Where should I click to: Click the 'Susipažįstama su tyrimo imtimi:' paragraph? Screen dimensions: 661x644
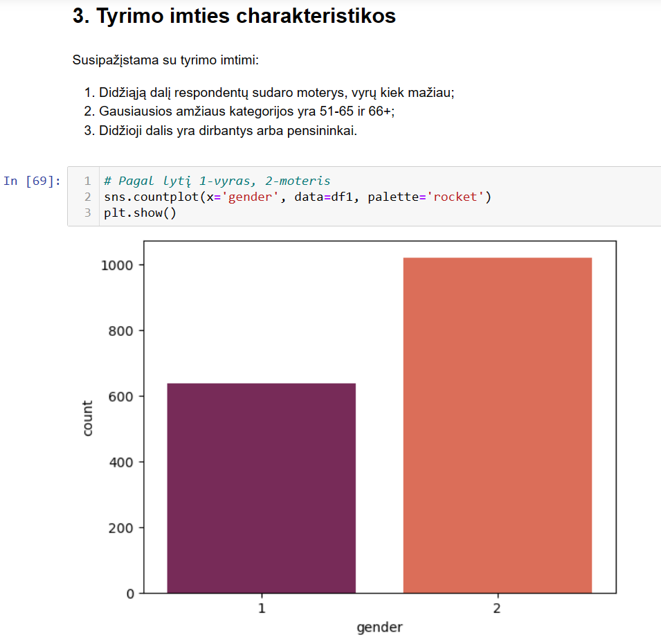(165, 60)
